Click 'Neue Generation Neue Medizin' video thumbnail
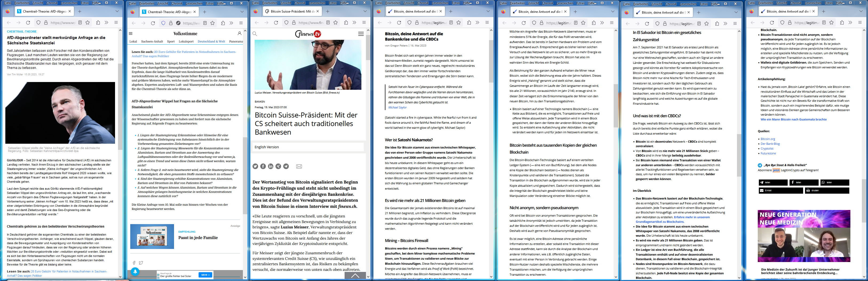Viewport: 868px width, 281px height. coord(804,236)
